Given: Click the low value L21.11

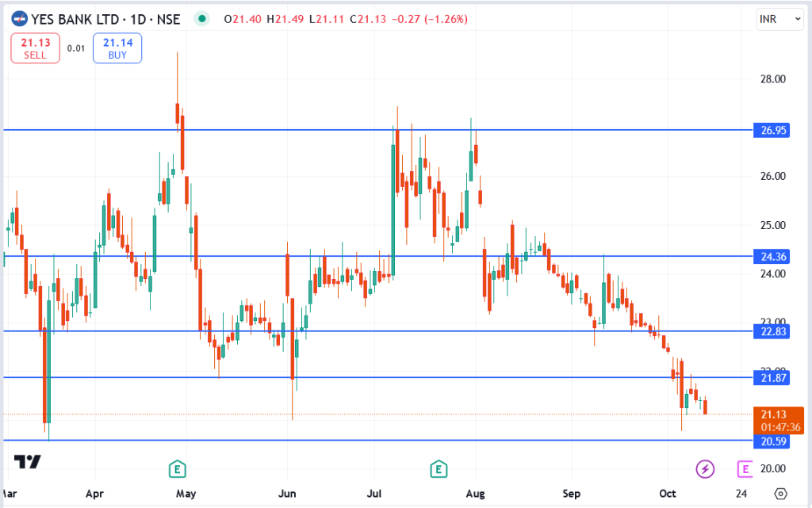Looking at the screenshot, I should point(327,20).
